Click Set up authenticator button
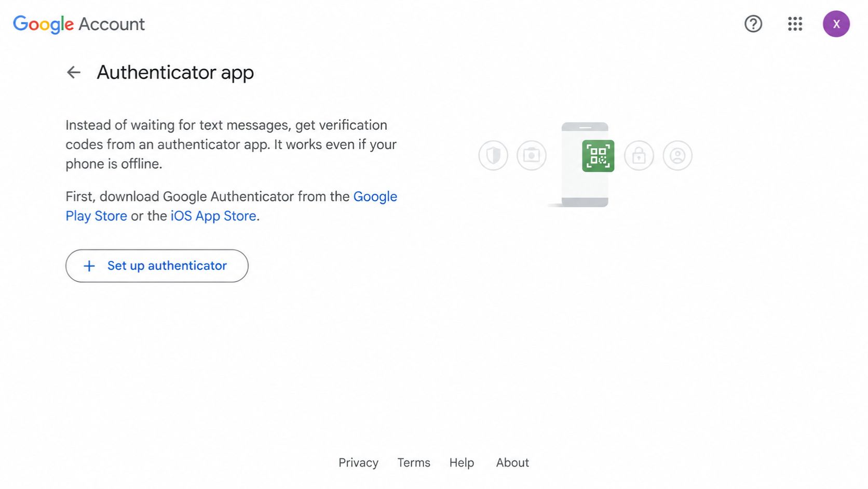 pyautogui.click(x=157, y=266)
